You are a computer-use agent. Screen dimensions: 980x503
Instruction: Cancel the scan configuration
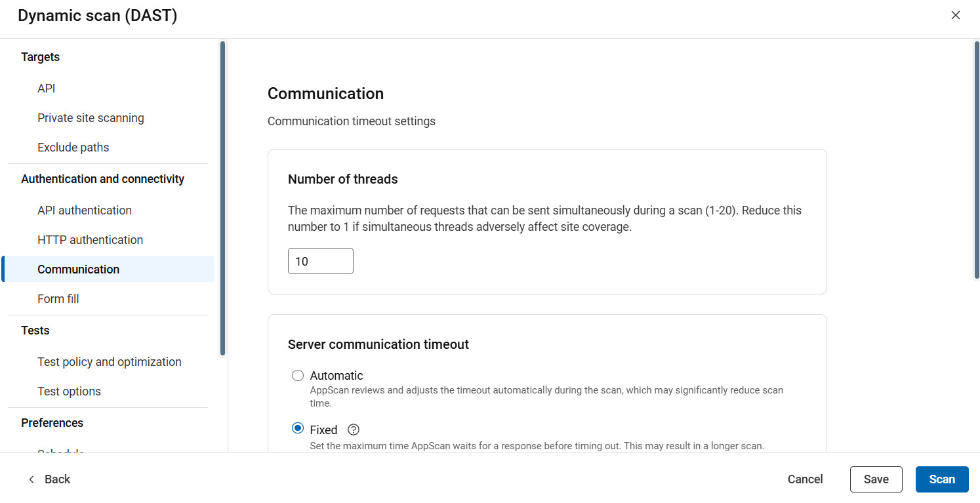[805, 479]
